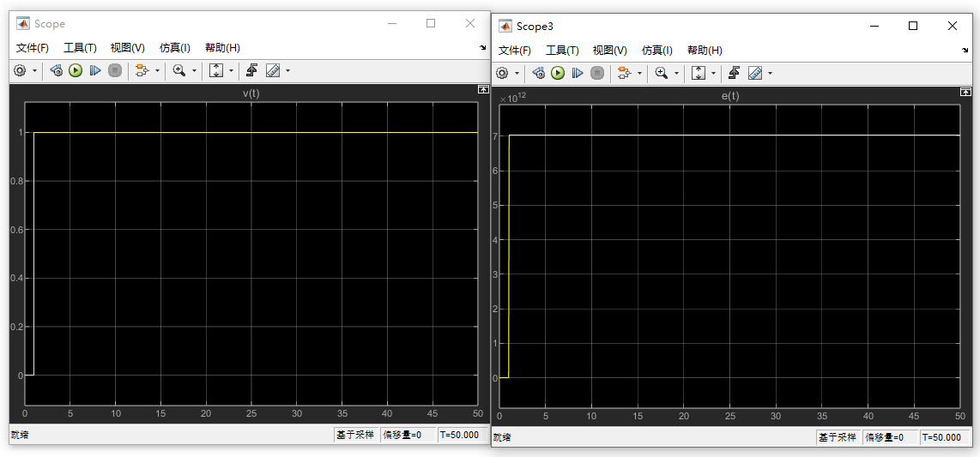The image size is (980, 457).
Task: Open 文件(F) menu in Scope3 window
Action: 515,51
